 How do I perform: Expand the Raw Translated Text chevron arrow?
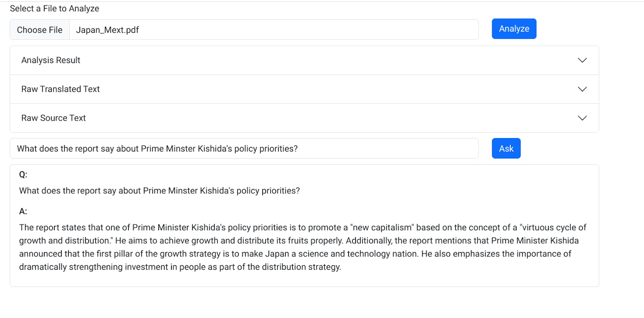click(582, 89)
